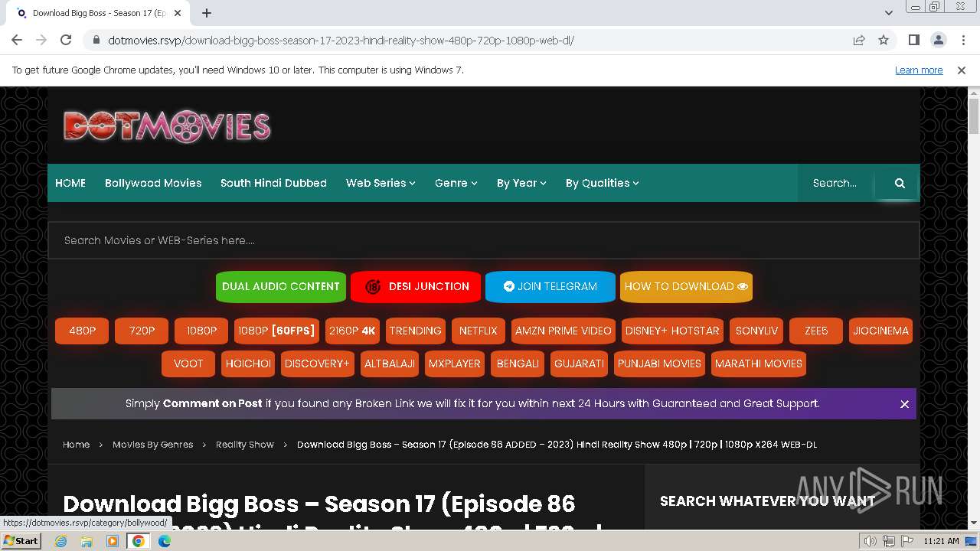This screenshot has width=980, height=551.
Task: Filter by the 720P tag
Action: coord(142,331)
